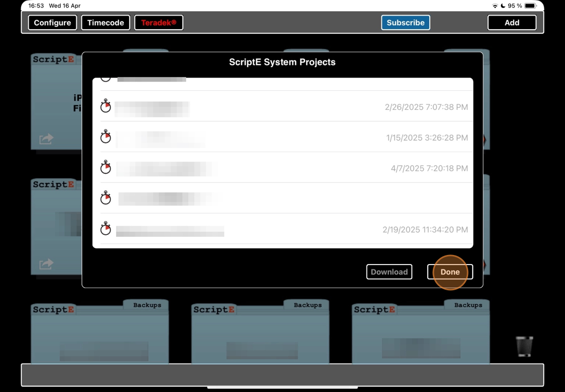Click the date 2/19/2025 11:34:20 PM
This screenshot has height=392, width=565.
point(425,229)
